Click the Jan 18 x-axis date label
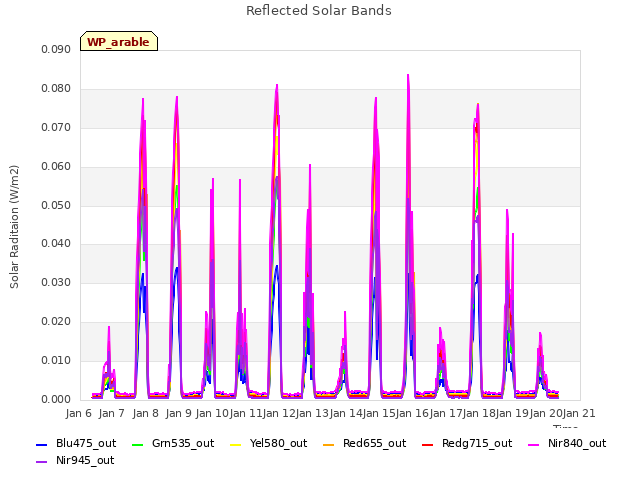This screenshot has height=480, width=640. pos(479,413)
